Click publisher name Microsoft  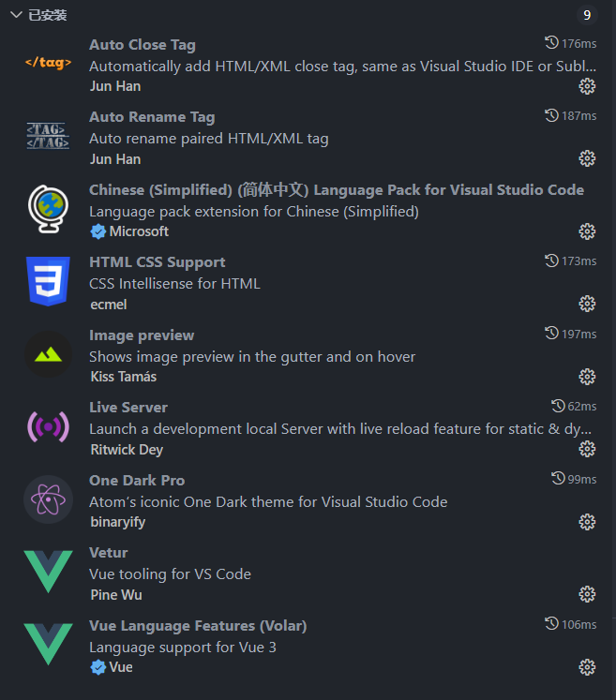139,231
